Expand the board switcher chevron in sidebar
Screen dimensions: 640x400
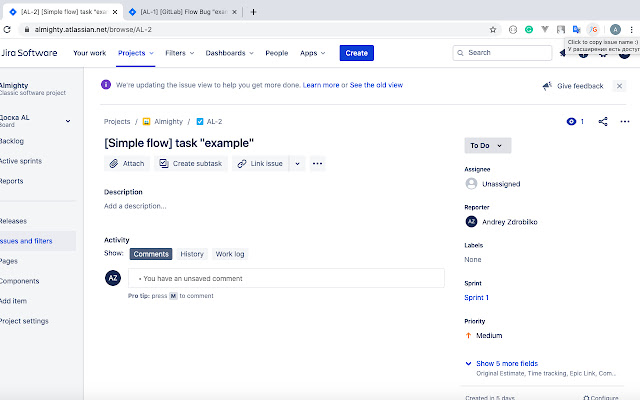[x=68, y=121]
